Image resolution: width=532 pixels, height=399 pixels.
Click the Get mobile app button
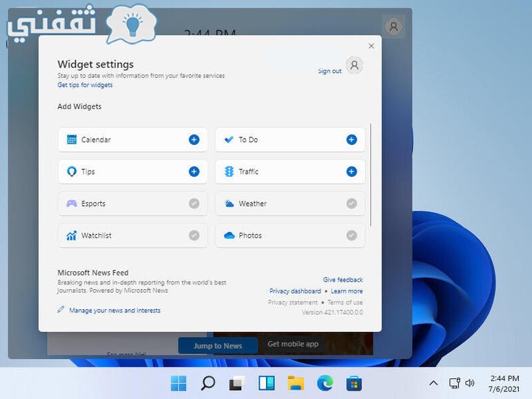pyautogui.click(x=293, y=344)
